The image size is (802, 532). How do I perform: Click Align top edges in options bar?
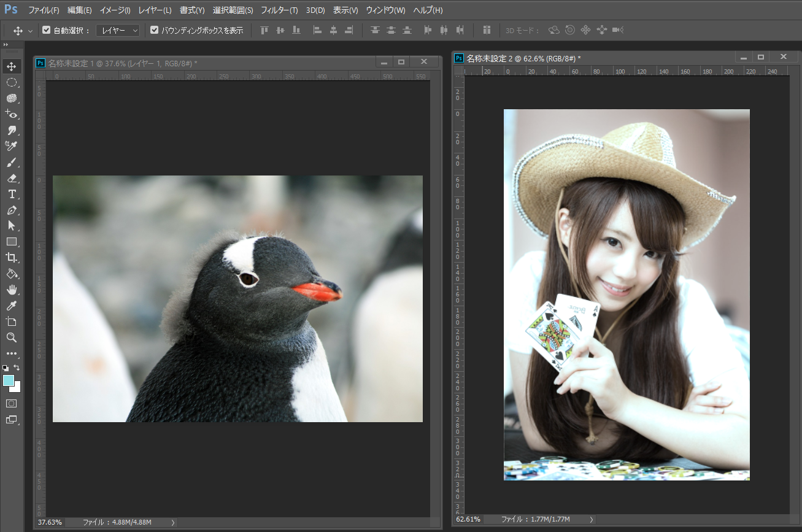point(264,30)
